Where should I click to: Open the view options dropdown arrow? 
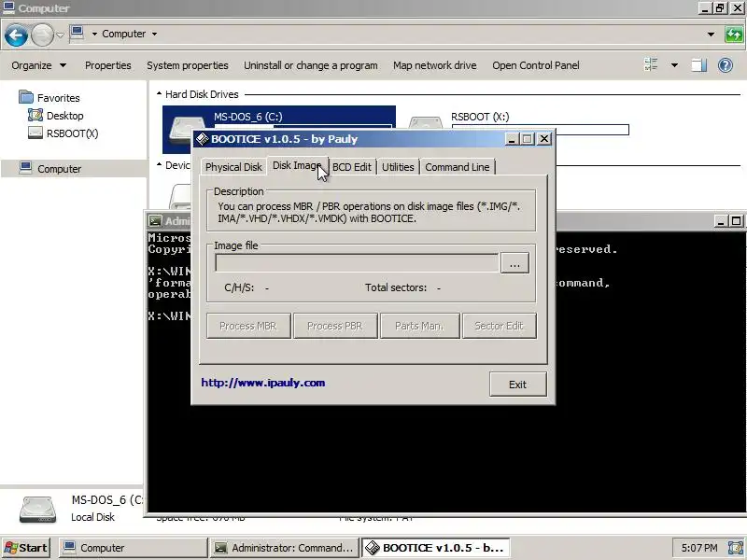(x=674, y=65)
